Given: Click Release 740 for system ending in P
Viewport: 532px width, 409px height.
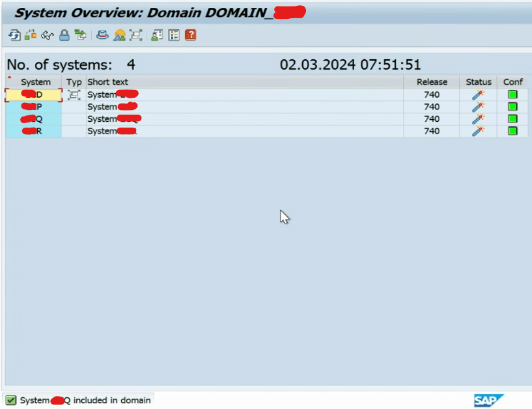Looking at the screenshot, I should click(432, 107).
